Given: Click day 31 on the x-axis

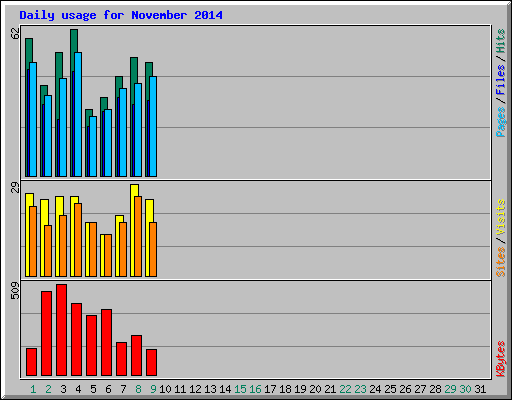Looking at the screenshot, I should (x=480, y=389).
